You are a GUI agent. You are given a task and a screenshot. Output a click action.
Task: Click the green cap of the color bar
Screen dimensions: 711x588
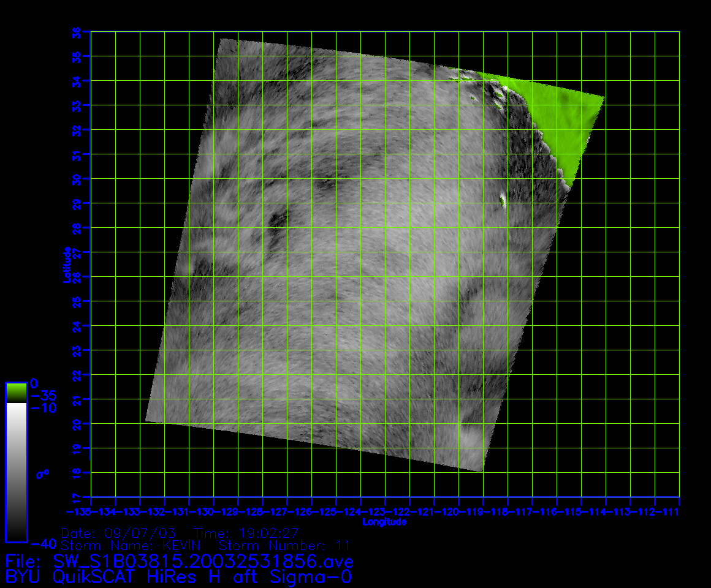tap(16, 392)
